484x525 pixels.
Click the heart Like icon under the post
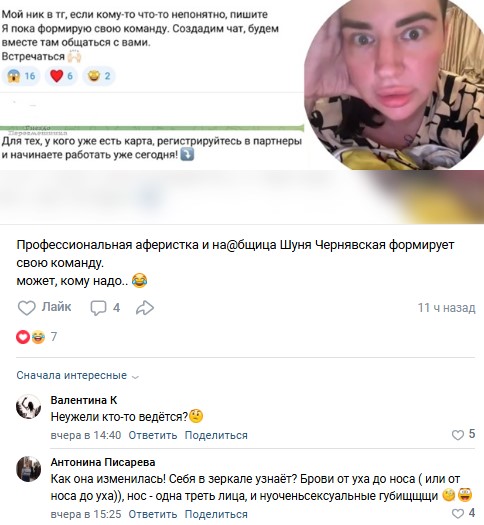pyautogui.click(x=26, y=308)
